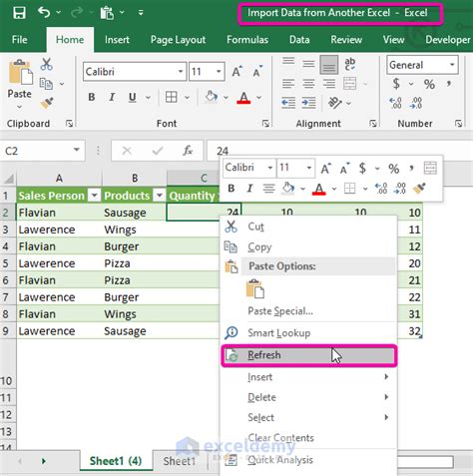Switch to the Formulas tab
This screenshot has height=476, width=473.
(247, 40)
